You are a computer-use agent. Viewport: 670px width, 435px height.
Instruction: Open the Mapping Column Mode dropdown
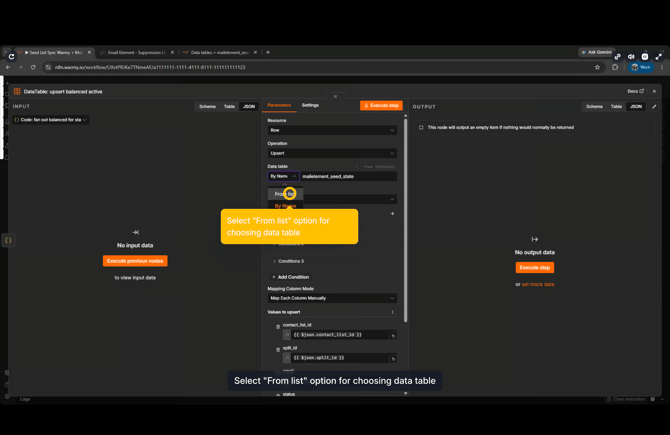click(332, 298)
